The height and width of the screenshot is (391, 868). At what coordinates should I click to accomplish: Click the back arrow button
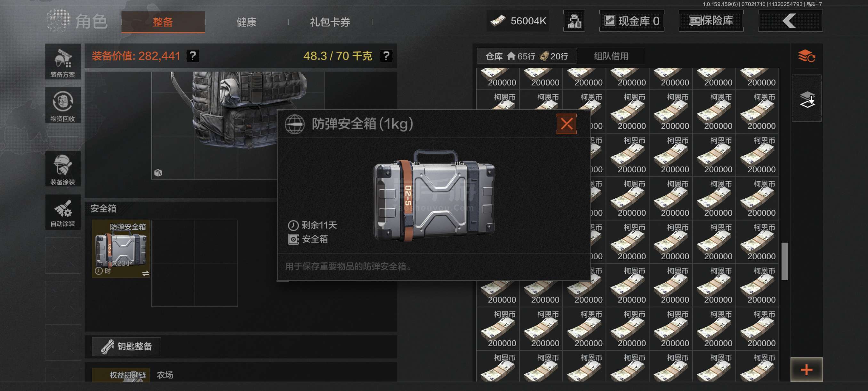coord(790,21)
